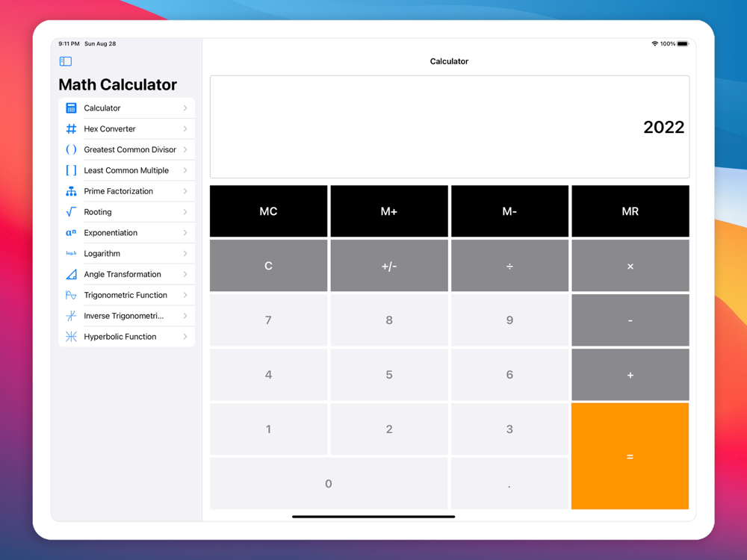Toggle the sidebar panel icon

click(66, 61)
